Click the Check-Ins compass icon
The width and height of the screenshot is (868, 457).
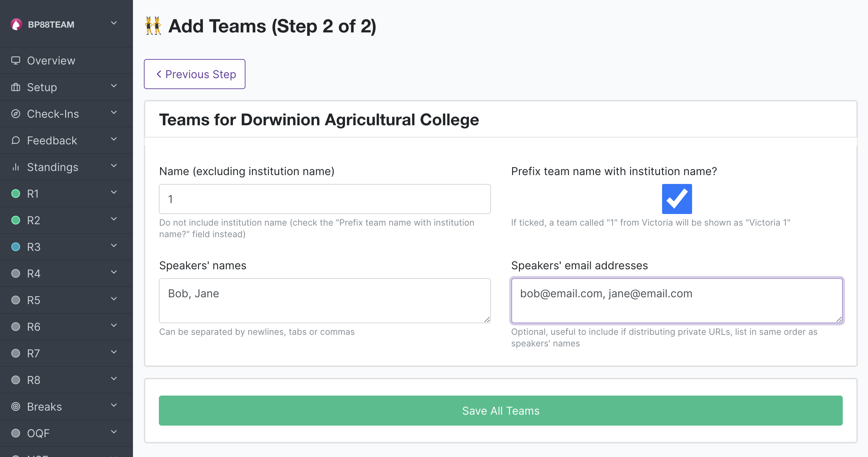click(16, 114)
